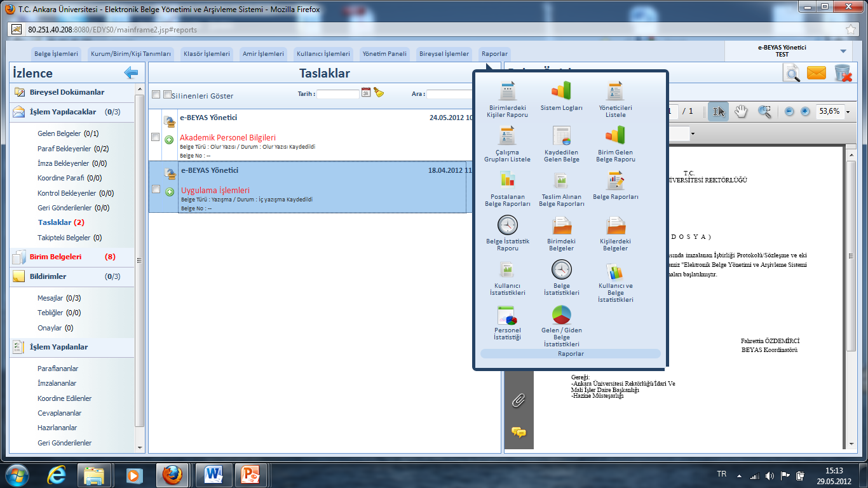Click the Tarih date input field
This screenshot has width=868, height=488.
(337, 94)
